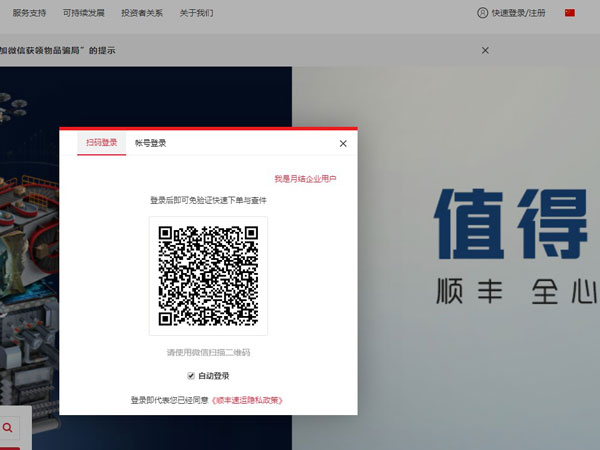The width and height of the screenshot is (600, 450).
Task: Click the WeChat login QR code
Action: coord(208,275)
